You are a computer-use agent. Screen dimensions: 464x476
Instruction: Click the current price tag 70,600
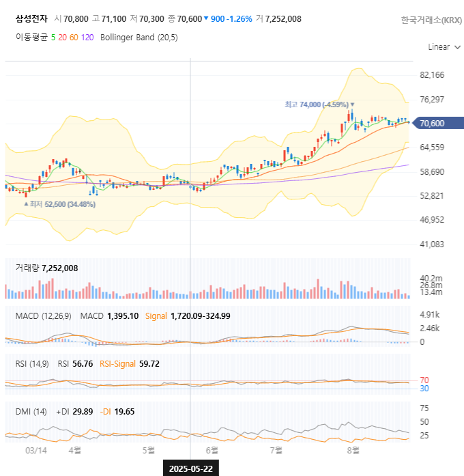[x=438, y=123]
